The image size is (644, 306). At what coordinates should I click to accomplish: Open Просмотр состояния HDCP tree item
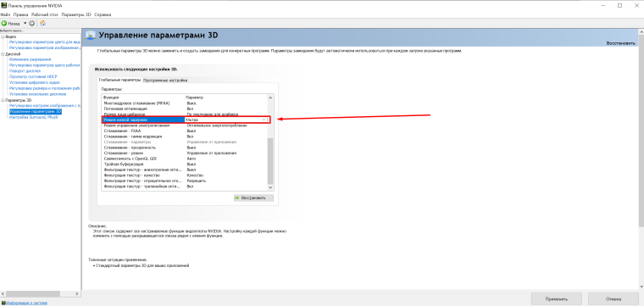[33, 77]
